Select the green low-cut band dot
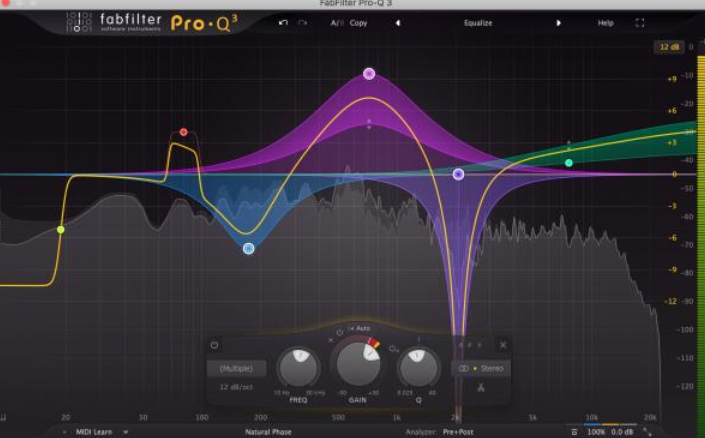Viewport: 705px width, 438px height. pos(61,230)
